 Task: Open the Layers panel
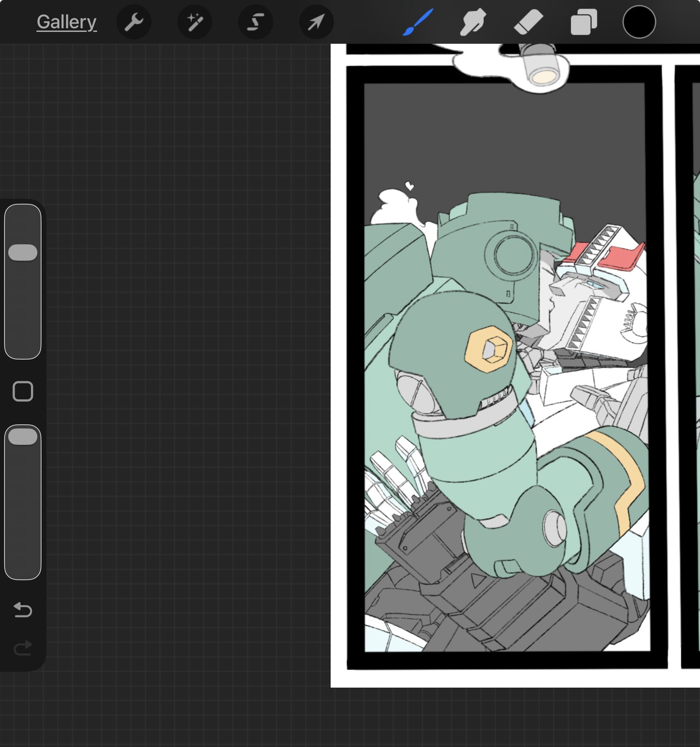tap(584, 22)
